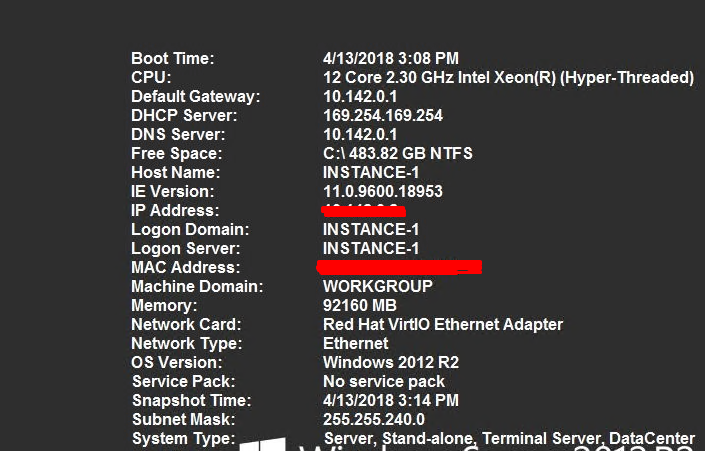Select the DNS Server value 10.142.0.1
The width and height of the screenshot is (705, 451).
[x=360, y=134]
